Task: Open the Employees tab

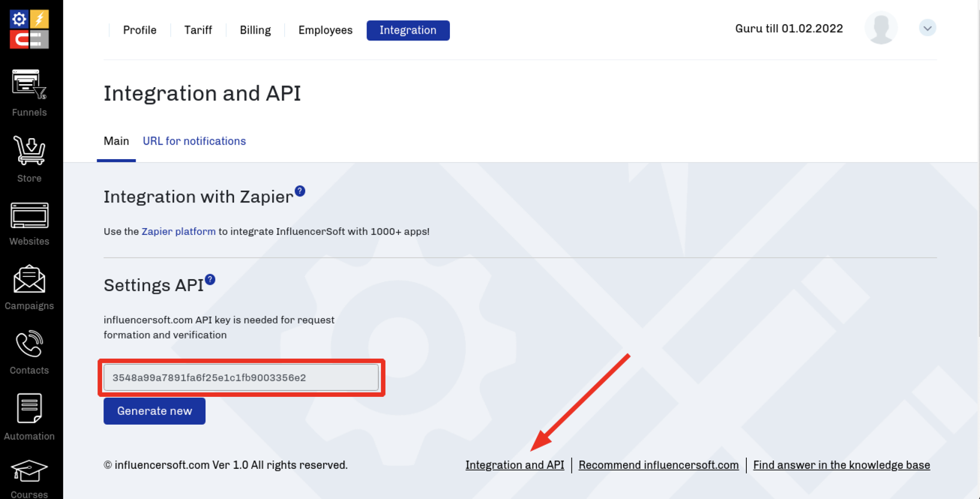Action: 325,30
